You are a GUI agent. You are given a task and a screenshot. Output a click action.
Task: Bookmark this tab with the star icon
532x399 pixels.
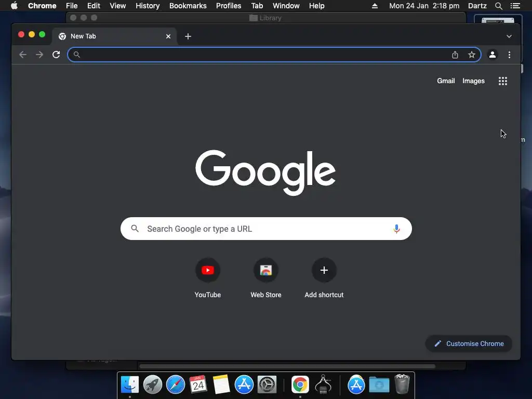[x=472, y=55]
